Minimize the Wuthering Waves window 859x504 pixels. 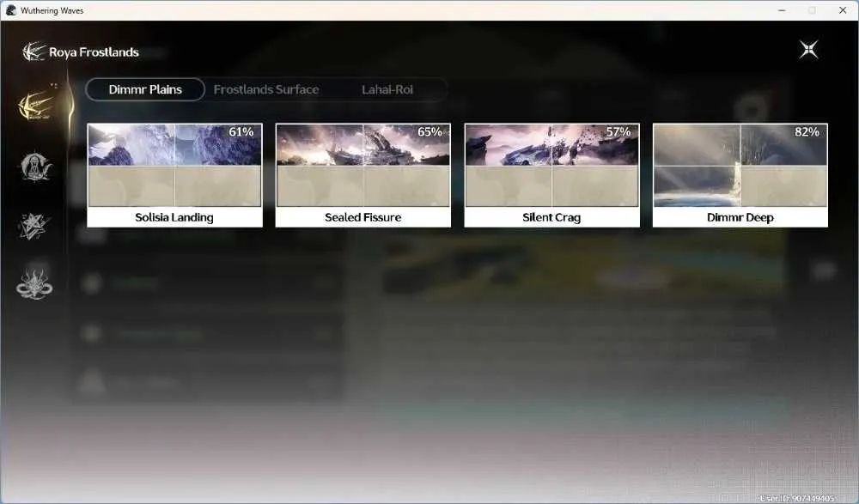pyautogui.click(x=782, y=10)
